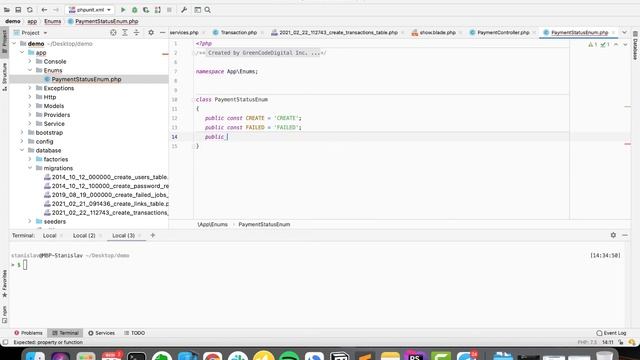This screenshot has height=360, width=640.
Task: Expand the Console folder
Action: (30, 62)
